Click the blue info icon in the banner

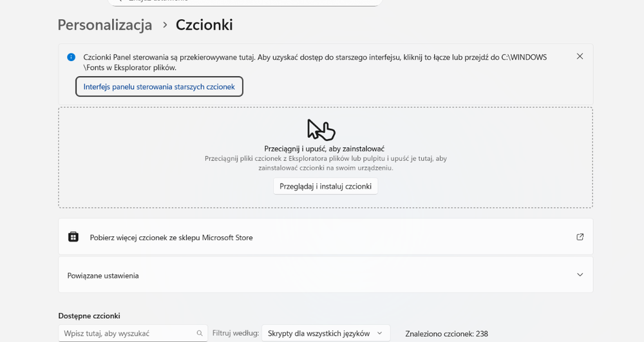point(71,57)
